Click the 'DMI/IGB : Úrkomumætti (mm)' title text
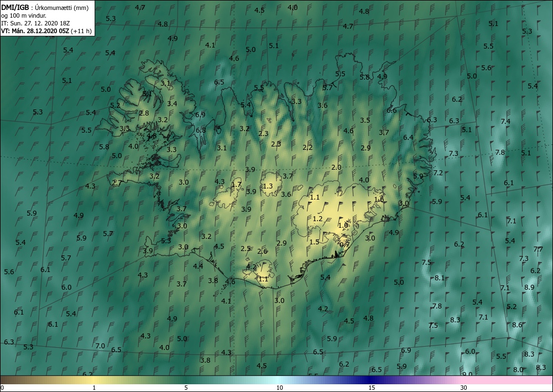The width and height of the screenshot is (553, 392). (44, 7)
